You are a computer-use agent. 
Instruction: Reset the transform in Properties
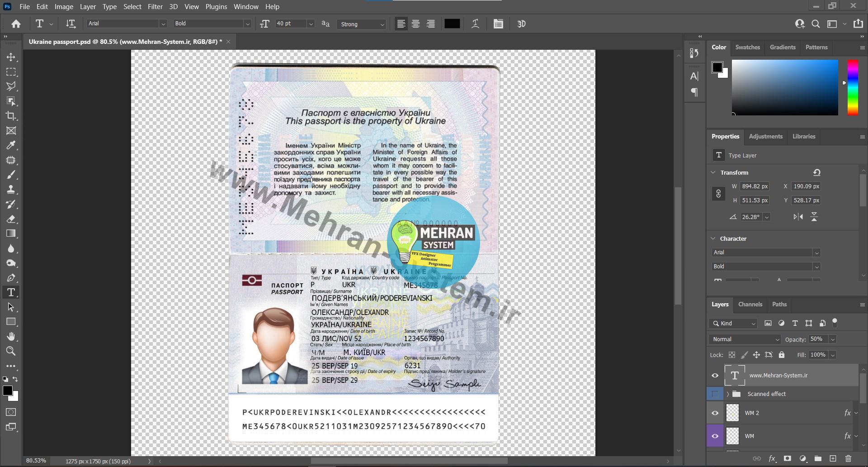pyautogui.click(x=816, y=172)
